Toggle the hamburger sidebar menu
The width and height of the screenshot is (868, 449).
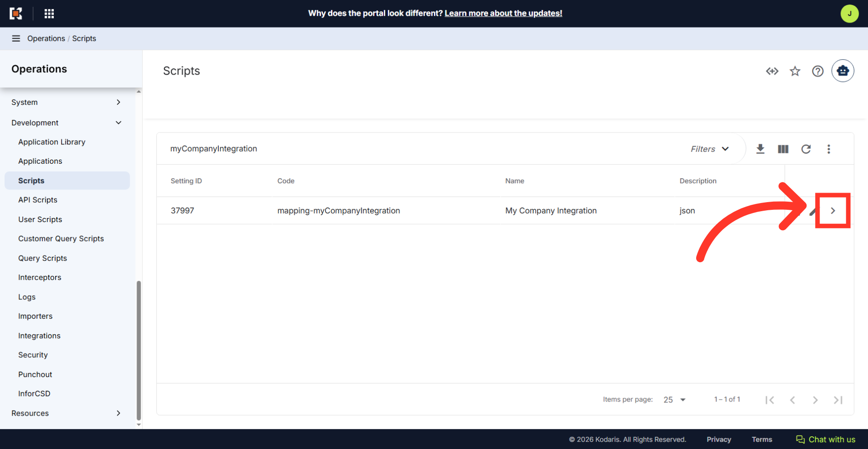pos(16,38)
